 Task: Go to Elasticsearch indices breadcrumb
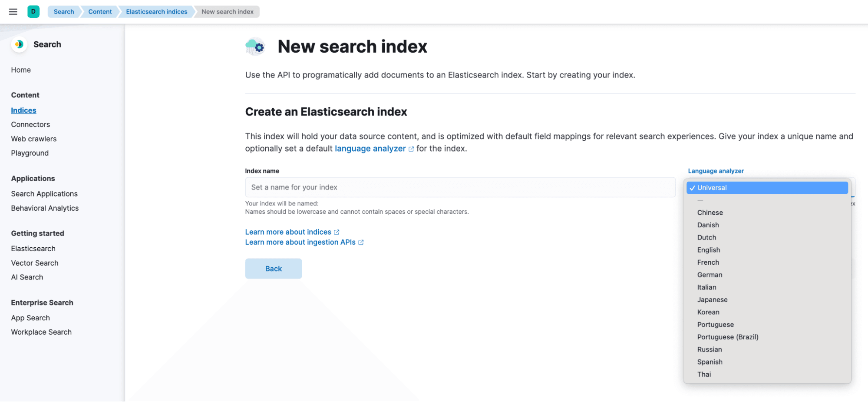point(156,12)
